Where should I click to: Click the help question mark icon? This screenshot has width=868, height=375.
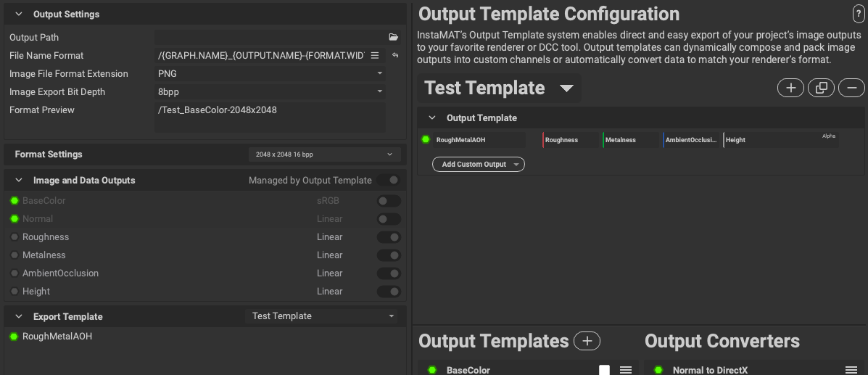pyautogui.click(x=859, y=15)
